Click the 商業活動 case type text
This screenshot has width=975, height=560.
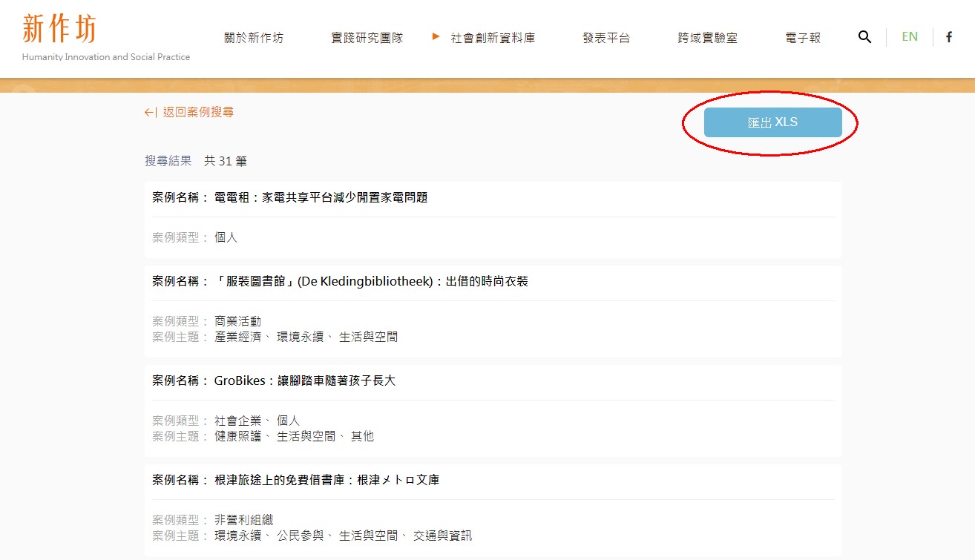237,321
